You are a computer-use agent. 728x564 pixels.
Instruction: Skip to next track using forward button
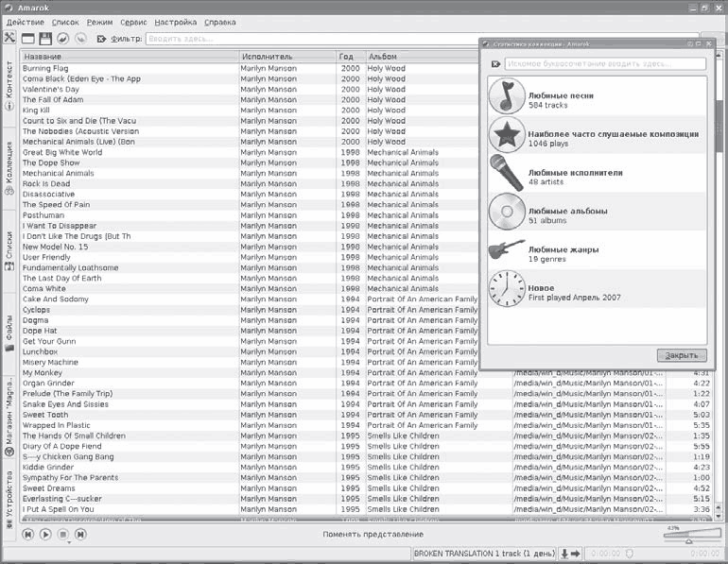click(x=80, y=535)
